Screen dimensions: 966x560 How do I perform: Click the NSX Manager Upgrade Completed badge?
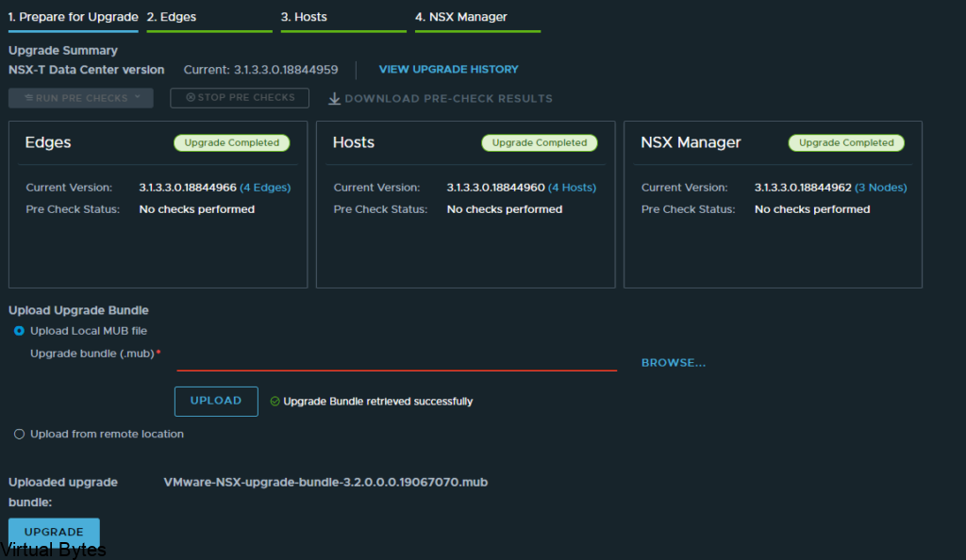tap(846, 142)
